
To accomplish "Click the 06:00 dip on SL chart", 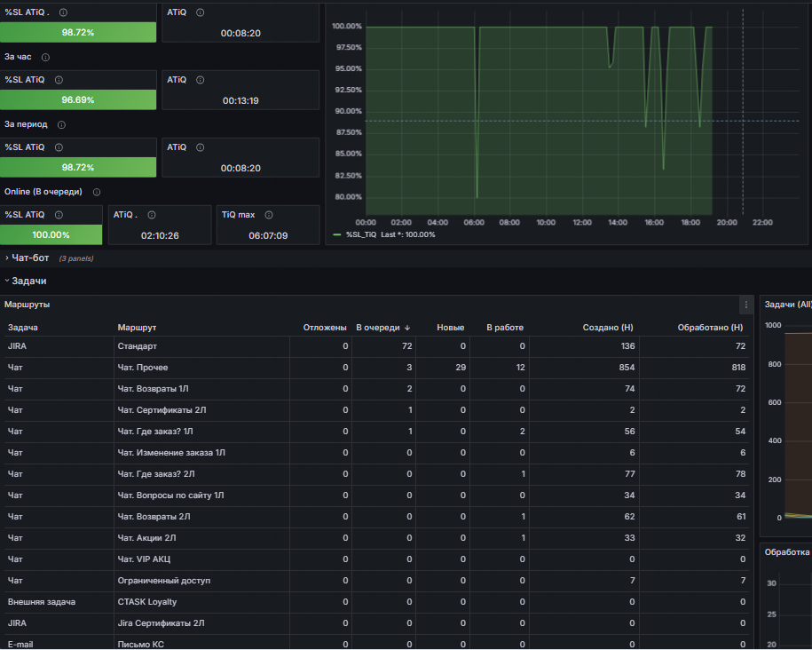I will (477, 196).
